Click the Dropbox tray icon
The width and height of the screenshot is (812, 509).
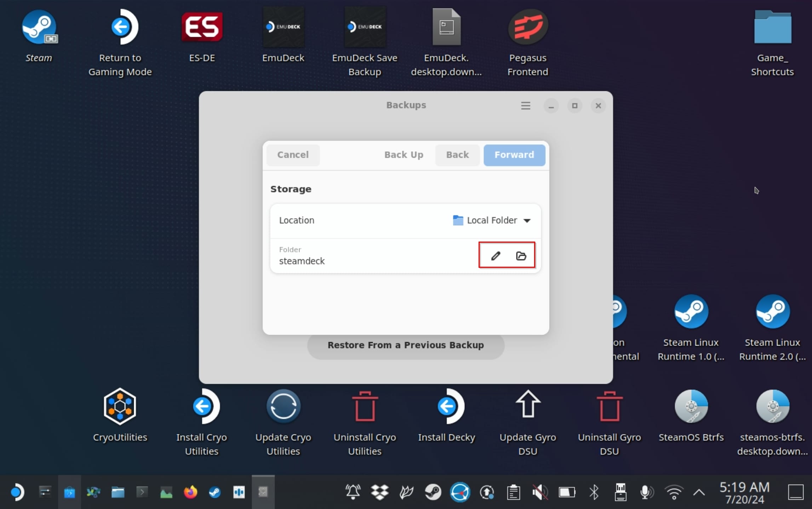379,492
